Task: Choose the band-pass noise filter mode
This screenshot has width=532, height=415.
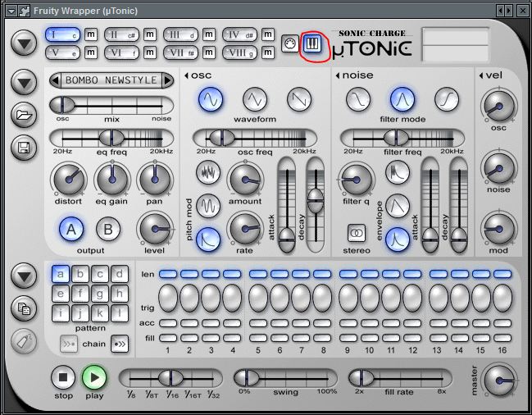Action: click(x=402, y=99)
